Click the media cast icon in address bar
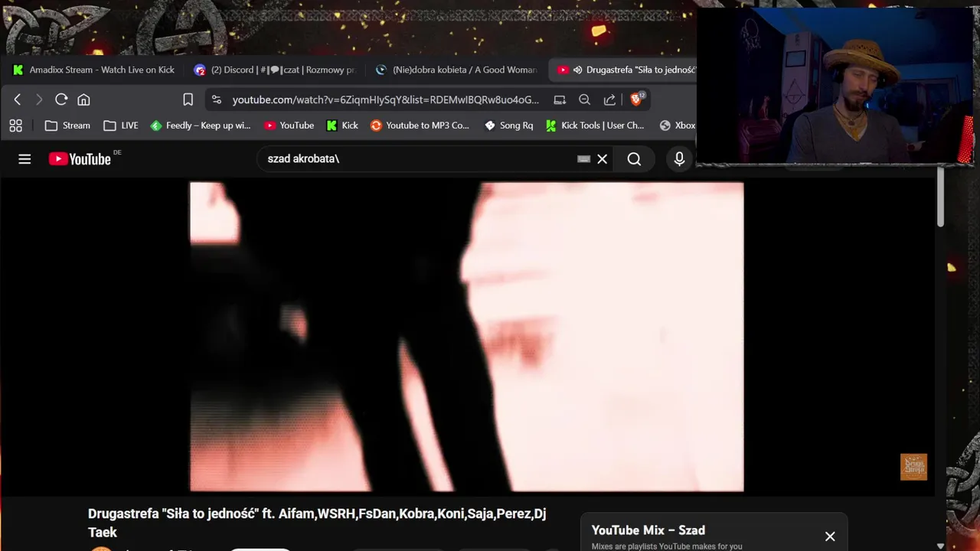 click(x=560, y=99)
